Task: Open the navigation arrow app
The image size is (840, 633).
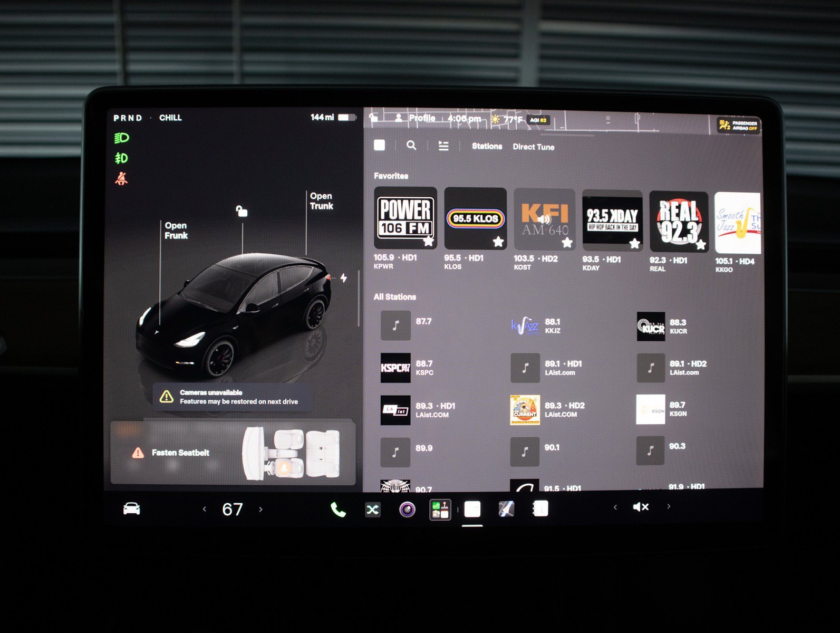Action: pyautogui.click(x=506, y=509)
